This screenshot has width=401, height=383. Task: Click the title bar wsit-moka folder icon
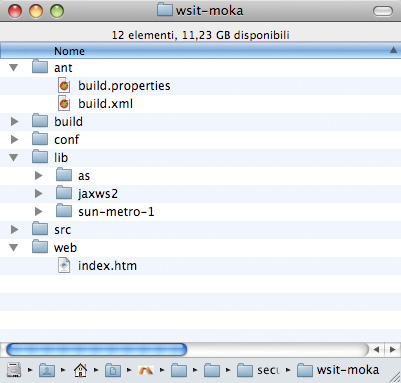[x=164, y=10]
